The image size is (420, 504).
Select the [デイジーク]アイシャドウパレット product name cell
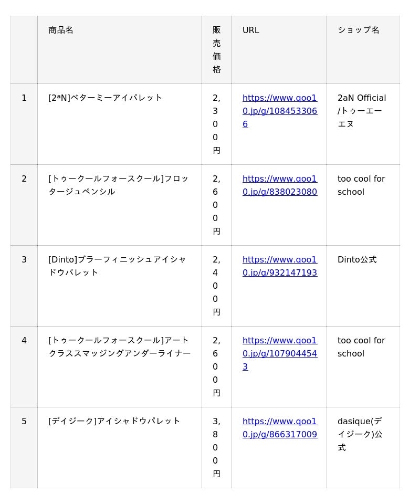point(114,422)
